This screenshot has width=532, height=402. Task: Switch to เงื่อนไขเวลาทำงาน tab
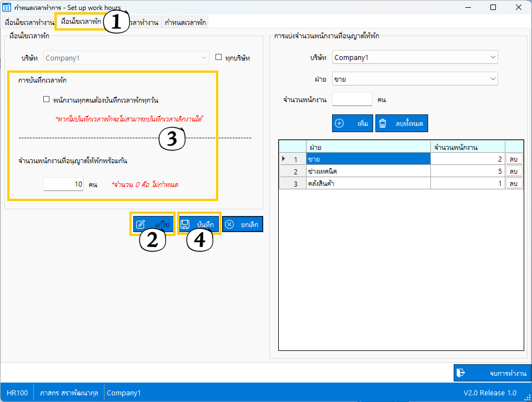click(29, 23)
